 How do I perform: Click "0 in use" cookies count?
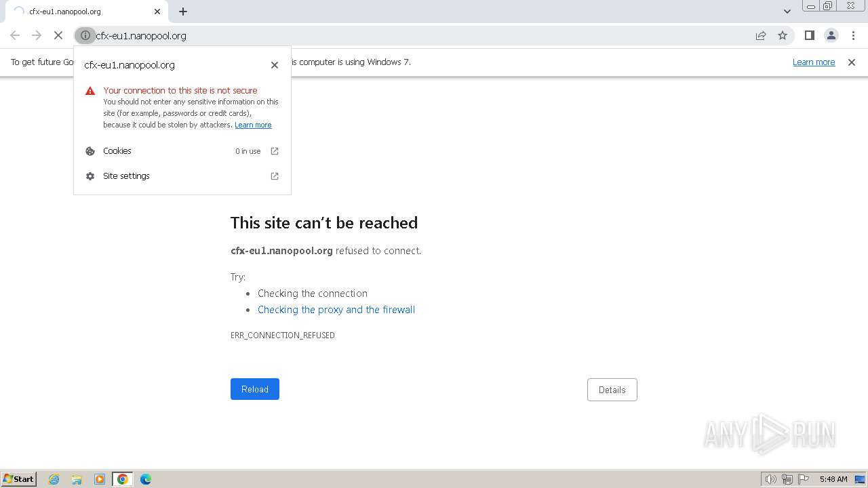point(248,151)
